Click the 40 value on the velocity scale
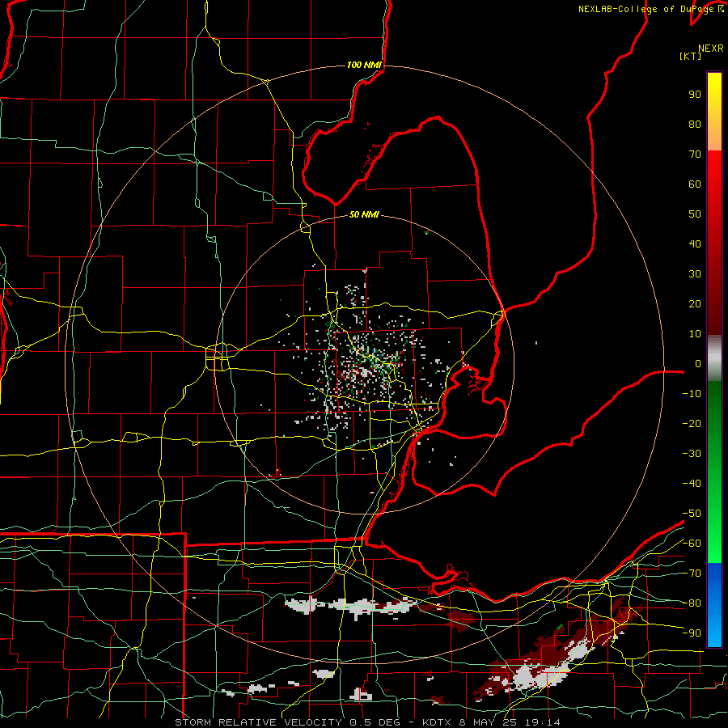 [x=695, y=243]
